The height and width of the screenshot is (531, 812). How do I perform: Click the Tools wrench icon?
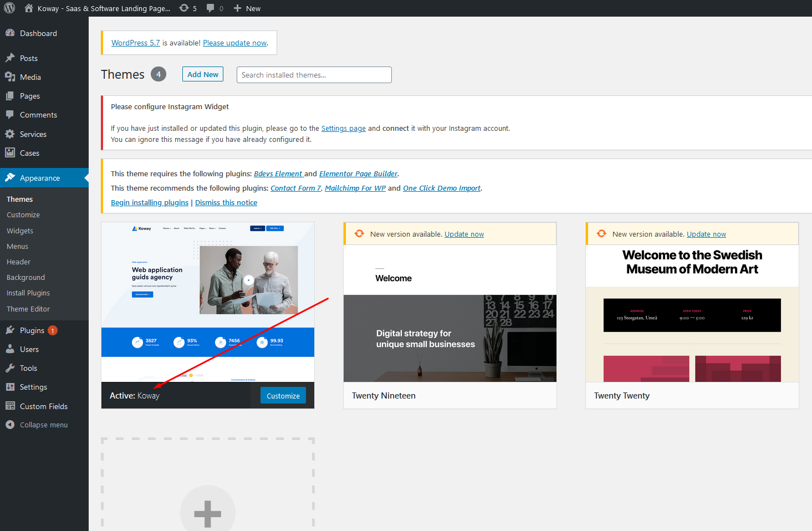tap(10, 368)
